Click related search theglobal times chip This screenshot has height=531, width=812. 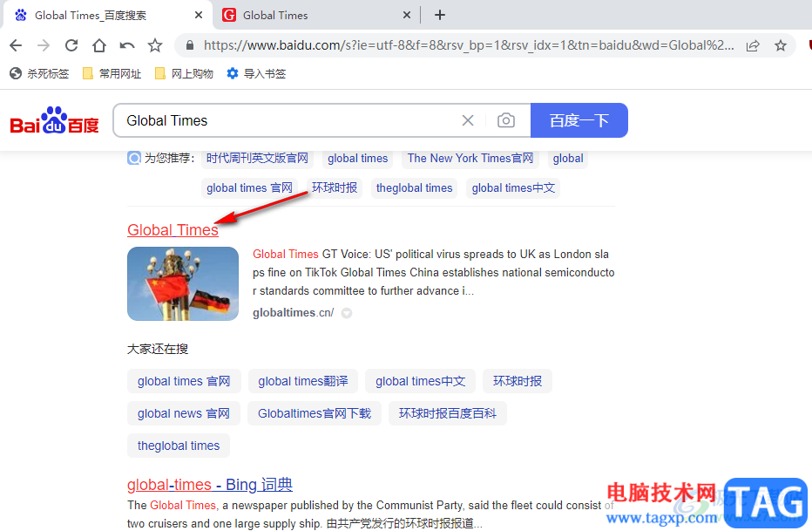click(x=179, y=446)
